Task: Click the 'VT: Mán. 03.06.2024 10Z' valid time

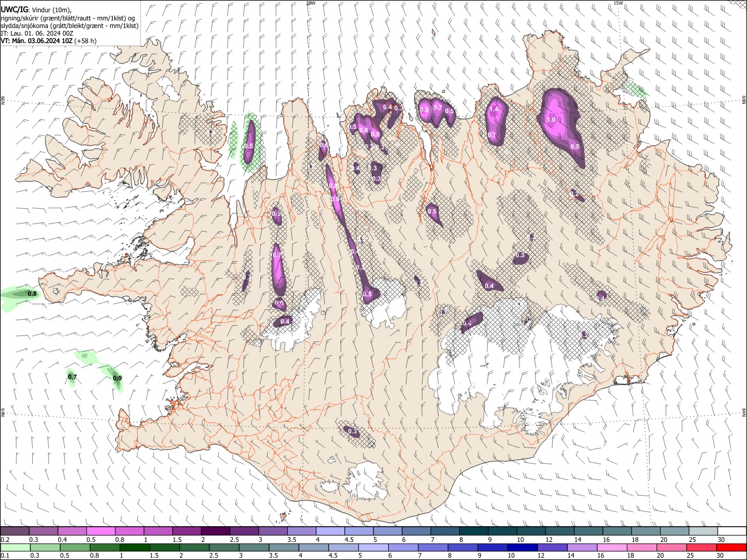Action: [37, 41]
